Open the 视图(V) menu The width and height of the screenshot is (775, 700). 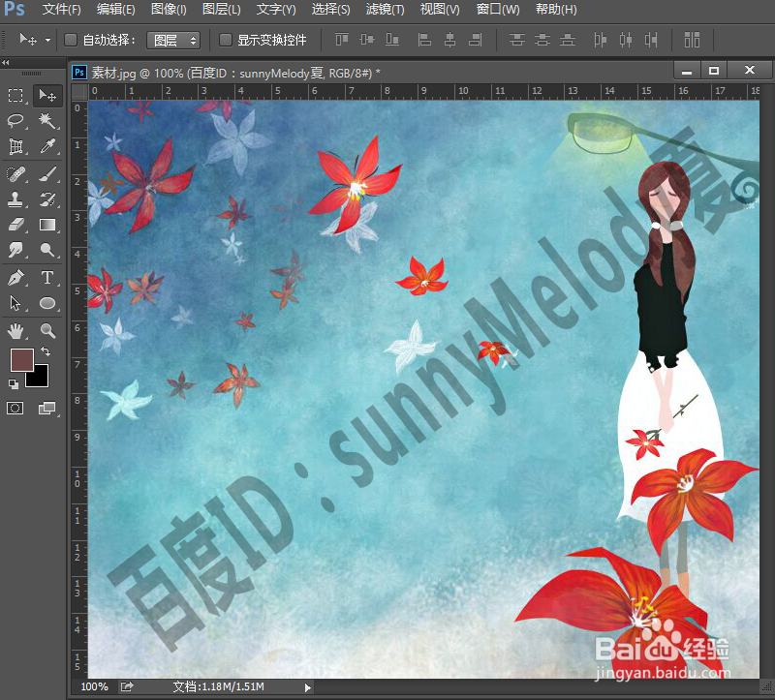pyautogui.click(x=440, y=10)
